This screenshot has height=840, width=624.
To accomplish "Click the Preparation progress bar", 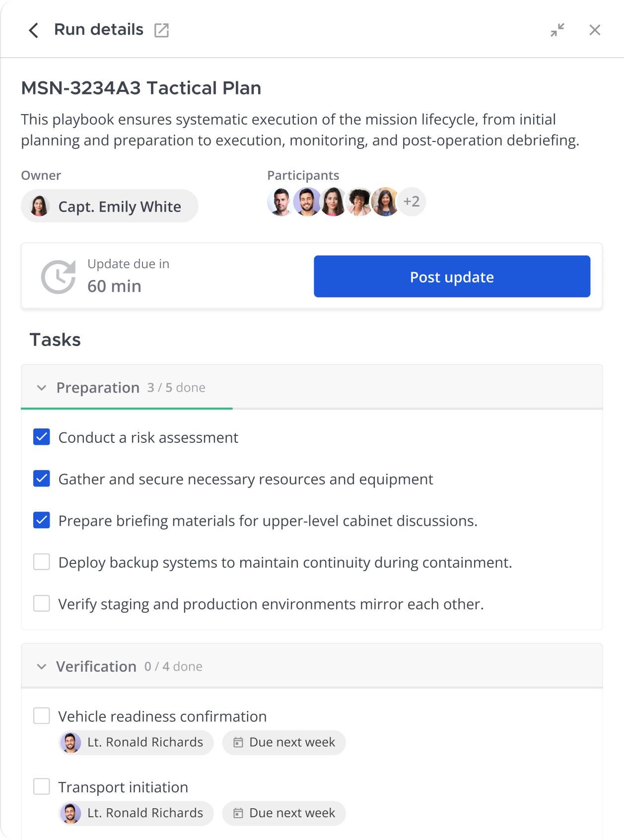I will (x=312, y=409).
